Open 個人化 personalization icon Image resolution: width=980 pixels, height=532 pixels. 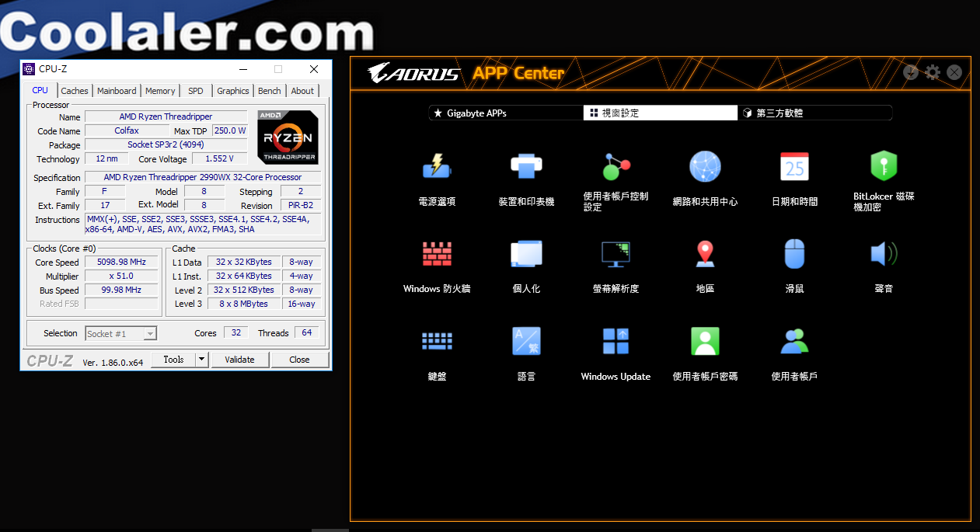pos(526,254)
